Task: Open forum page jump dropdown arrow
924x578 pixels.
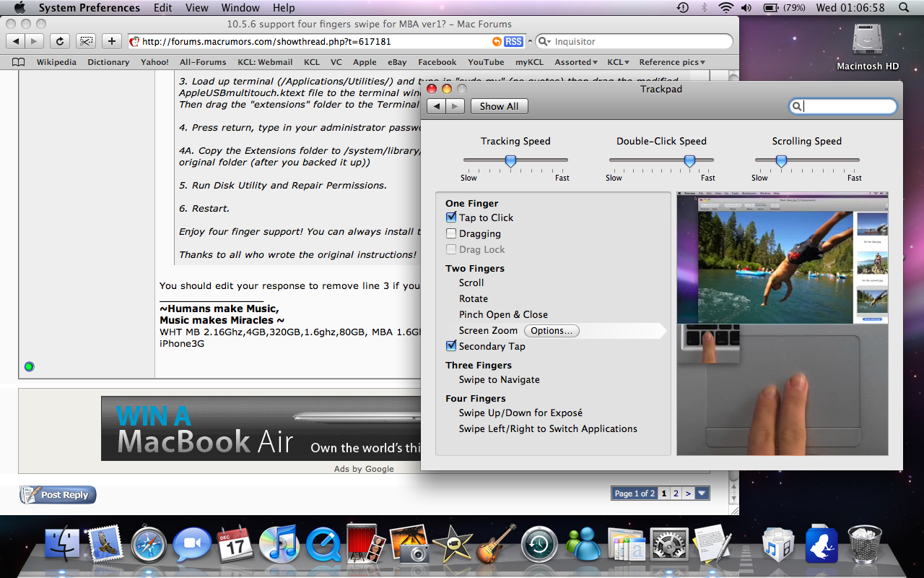Action: (702, 493)
